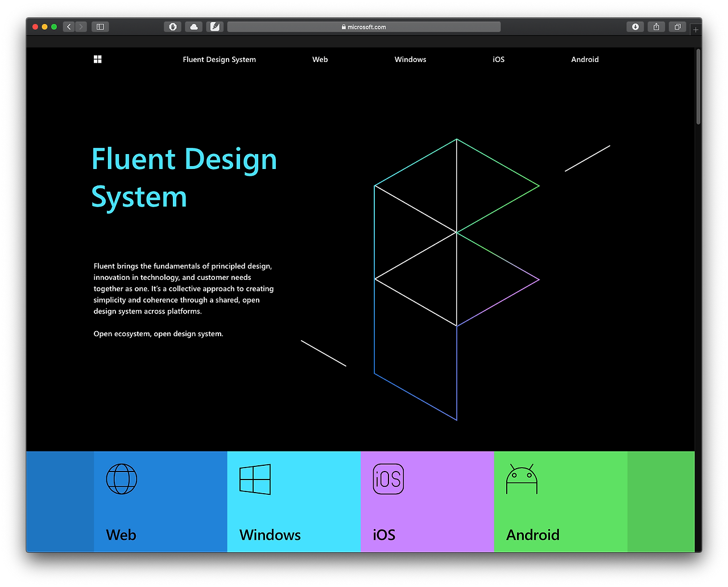Screen dimensions: 728x587
Task: Open the Android platform tile label
Action: point(533,535)
